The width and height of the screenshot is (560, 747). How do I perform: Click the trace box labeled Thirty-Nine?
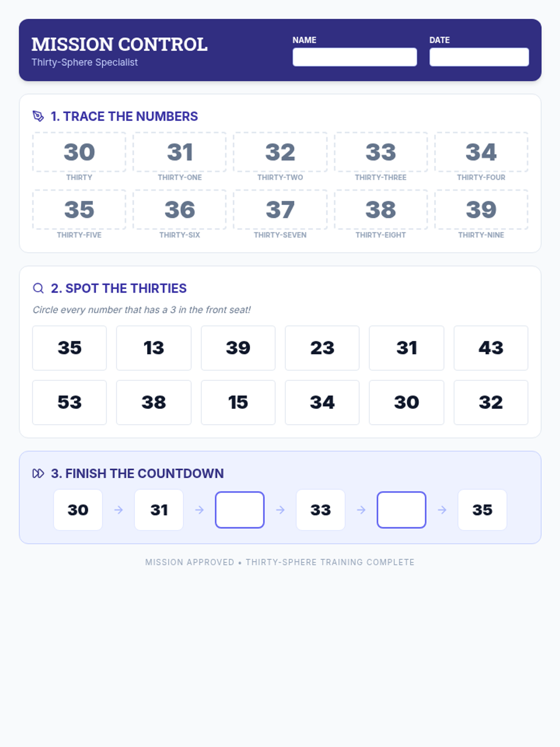coord(481,210)
